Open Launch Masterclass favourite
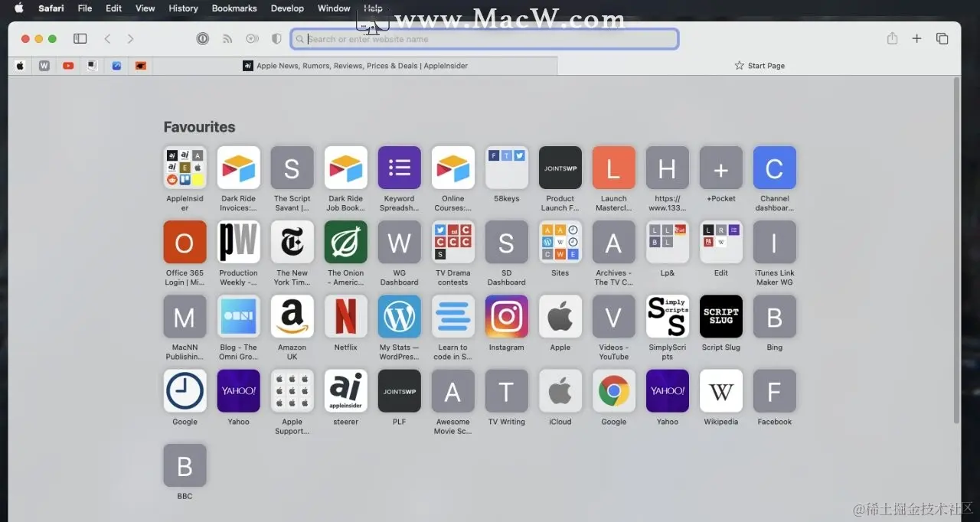This screenshot has height=522, width=980. click(613, 168)
